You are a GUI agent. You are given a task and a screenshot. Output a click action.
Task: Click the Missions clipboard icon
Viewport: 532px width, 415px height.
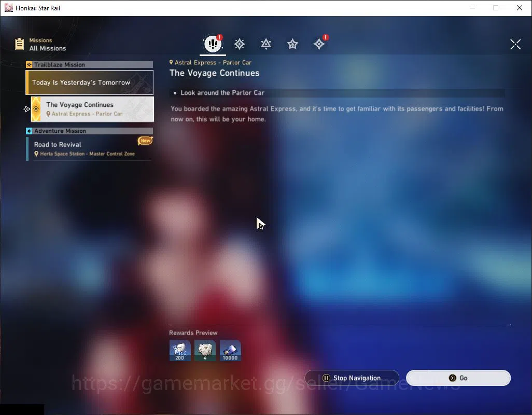coord(19,44)
